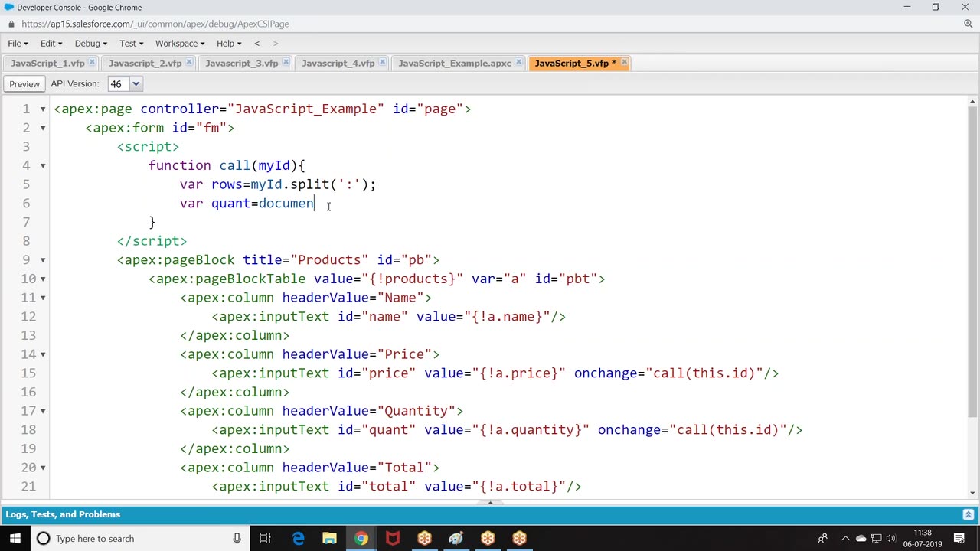Close the Javascript_3.vfp tab

pyautogui.click(x=285, y=63)
